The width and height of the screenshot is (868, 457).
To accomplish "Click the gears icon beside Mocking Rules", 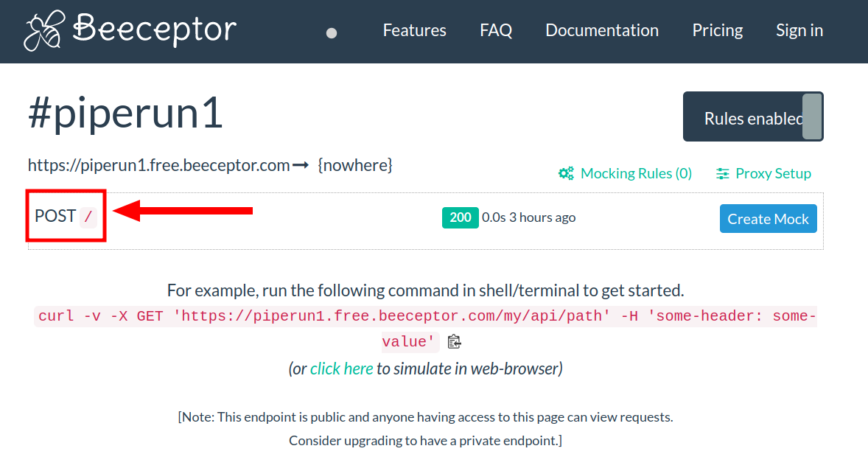I will click(x=566, y=173).
